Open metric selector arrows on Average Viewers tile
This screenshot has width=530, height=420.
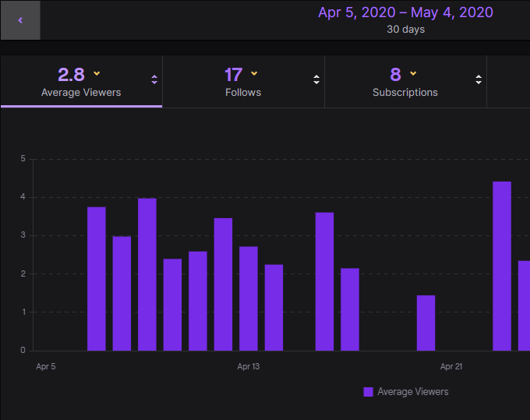(154, 79)
